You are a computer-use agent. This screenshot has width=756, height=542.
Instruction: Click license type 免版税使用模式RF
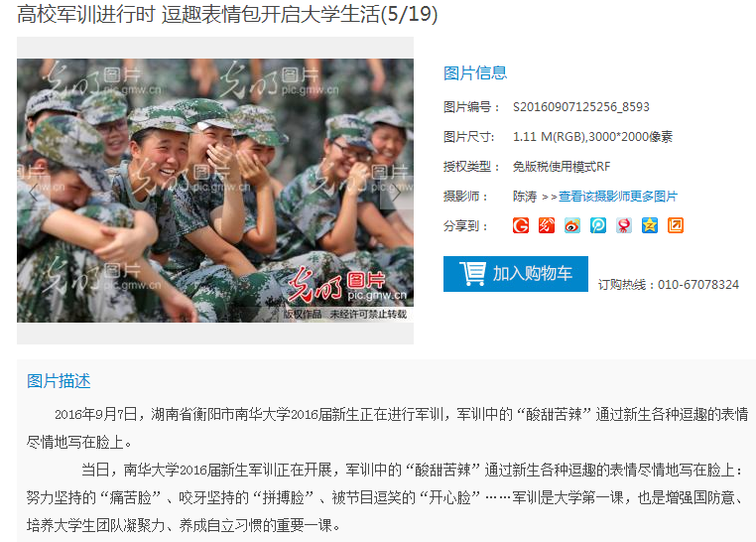click(x=562, y=167)
